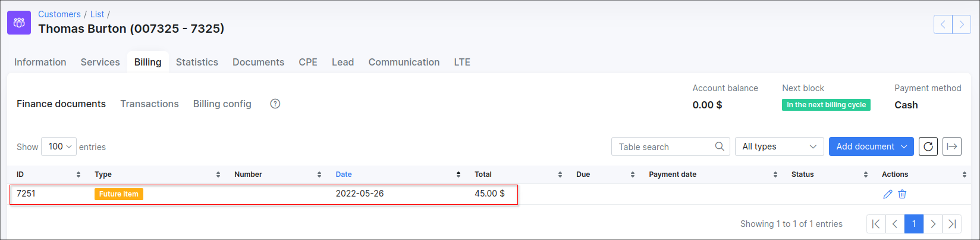The width and height of the screenshot is (980, 240).
Task: Open the Add document dropdown button
Action: [x=871, y=147]
